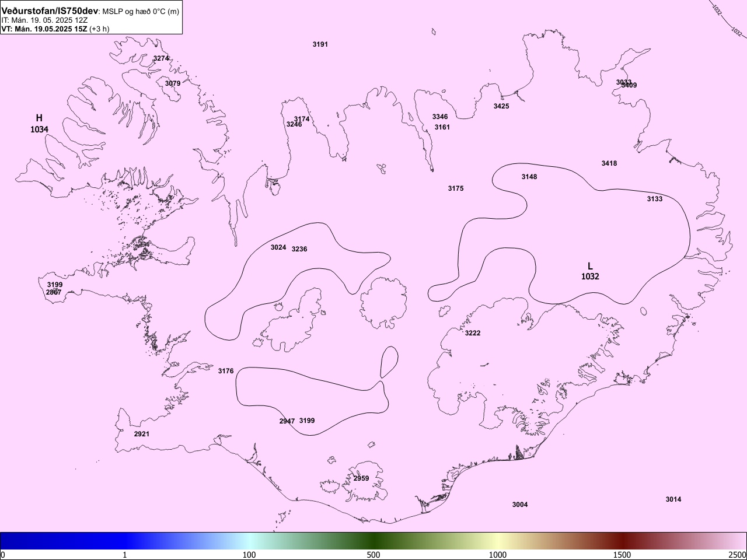Click the 3246 height value
The height and width of the screenshot is (560, 747).
click(x=294, y=124)
